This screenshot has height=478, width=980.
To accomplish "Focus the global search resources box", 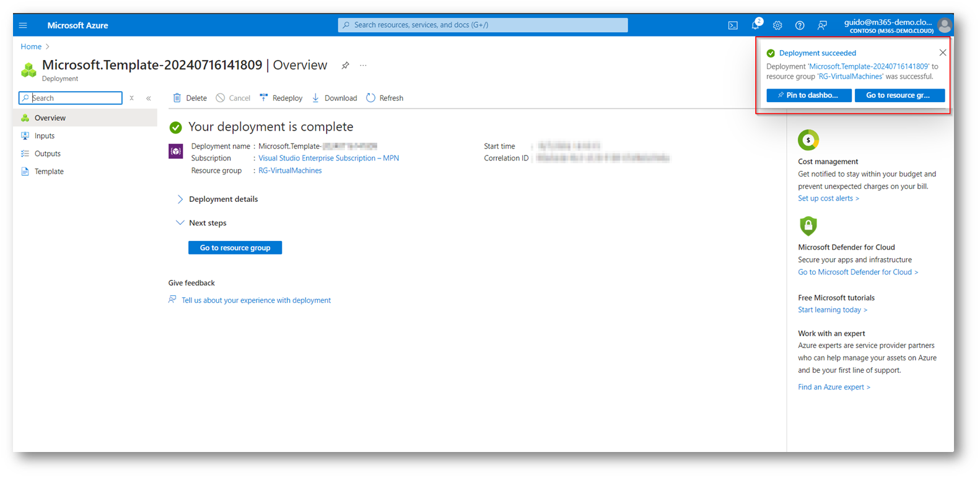I will [x=483, y=25].
